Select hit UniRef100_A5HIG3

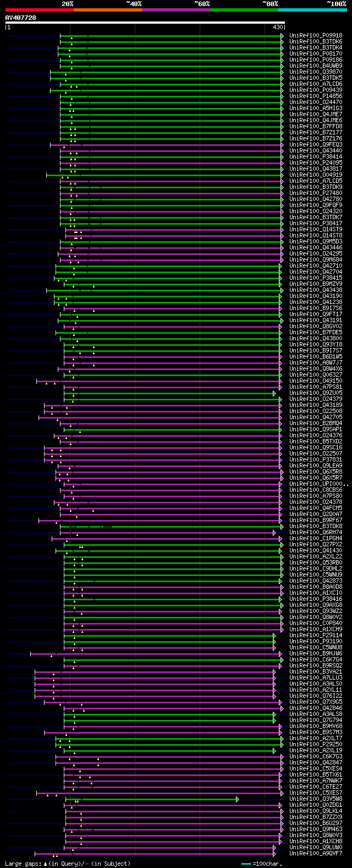click(x=316, y=108)
